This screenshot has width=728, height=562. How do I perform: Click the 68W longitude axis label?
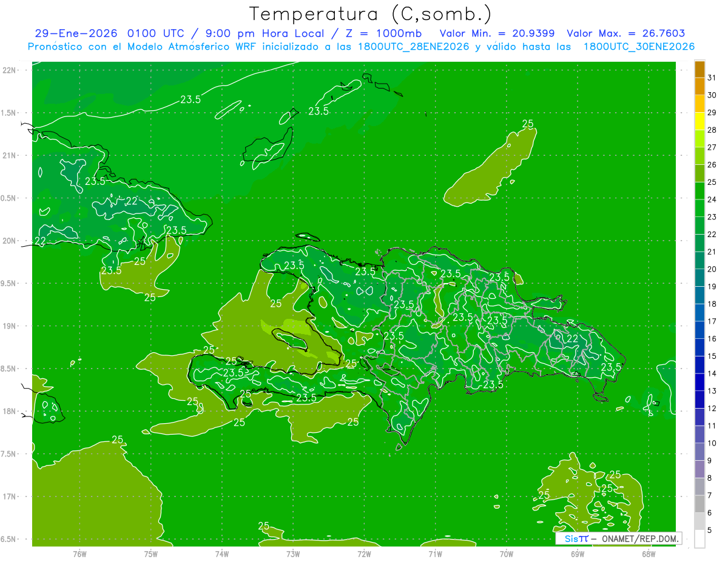(x=648, y=554)
